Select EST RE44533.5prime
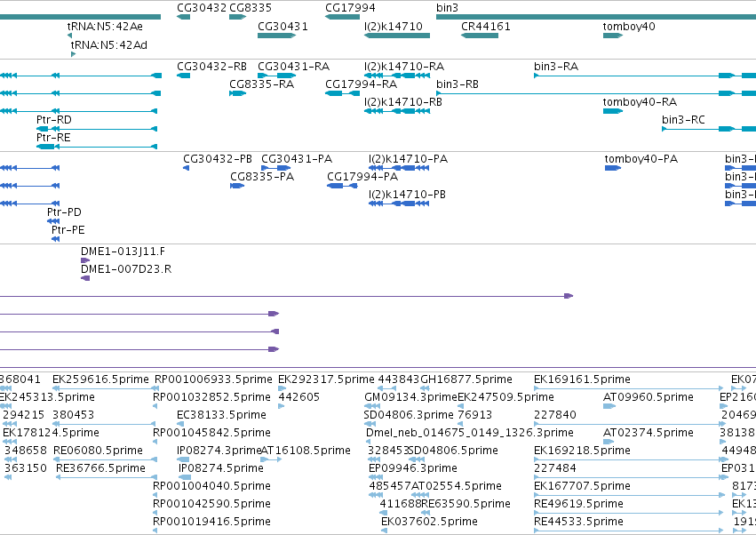The image size is (756, 535). point(629,531)
